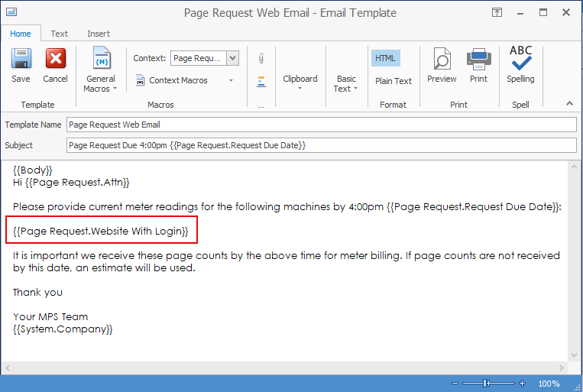Click the alignment icon below the paperclip

pyautogui.click(x=261, y=81)
